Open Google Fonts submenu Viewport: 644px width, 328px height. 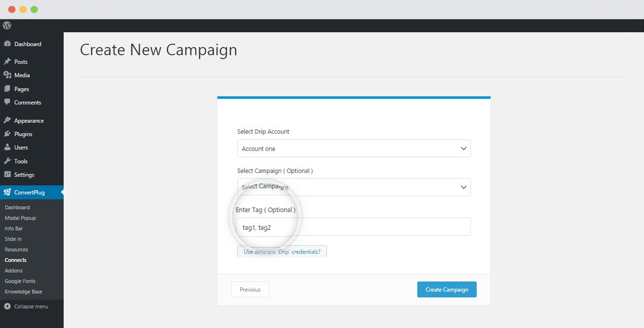[20, 281]
